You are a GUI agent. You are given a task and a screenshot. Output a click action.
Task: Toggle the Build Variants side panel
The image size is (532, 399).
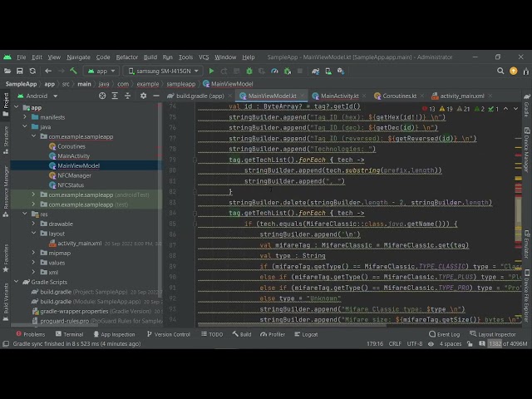pyautogui.click(x=6, y=302)
